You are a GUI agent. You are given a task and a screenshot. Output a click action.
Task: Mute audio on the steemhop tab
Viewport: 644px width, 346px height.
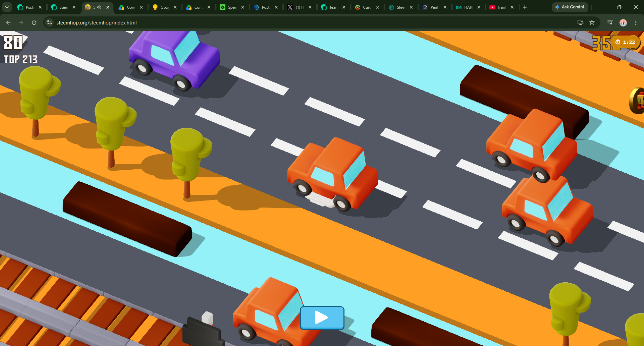point(99,7)
